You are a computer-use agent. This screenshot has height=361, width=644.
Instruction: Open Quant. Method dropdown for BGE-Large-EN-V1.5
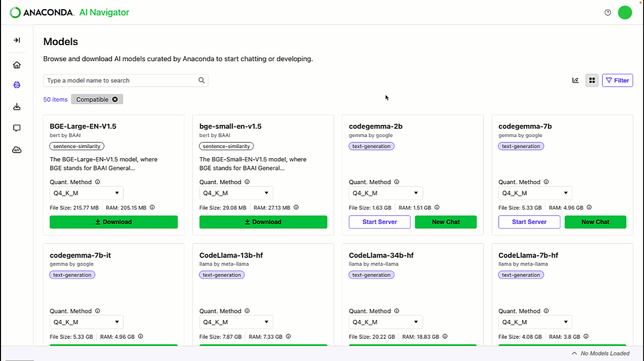coord(86,193)
